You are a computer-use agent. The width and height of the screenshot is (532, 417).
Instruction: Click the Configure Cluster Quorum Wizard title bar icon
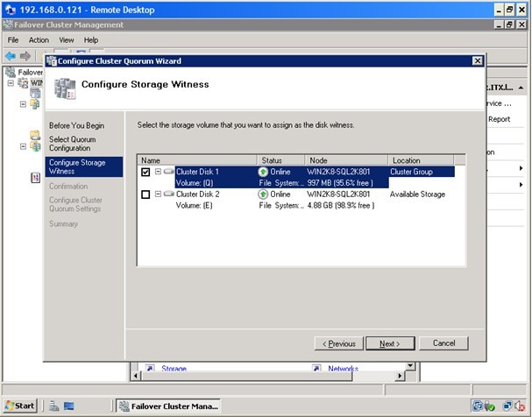click(51, 61)
